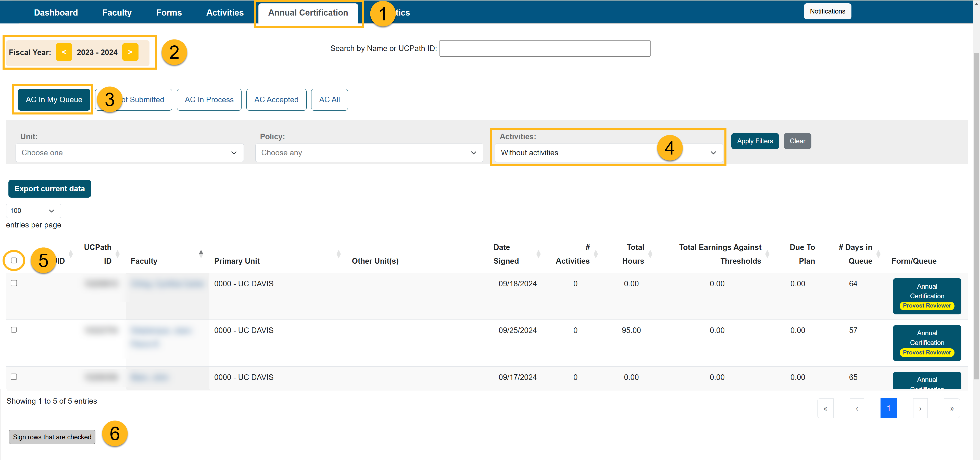Viewport: 980px width, 460px height.
Task: Check the select-all rows checkbox
Action: tap(14, 260)
